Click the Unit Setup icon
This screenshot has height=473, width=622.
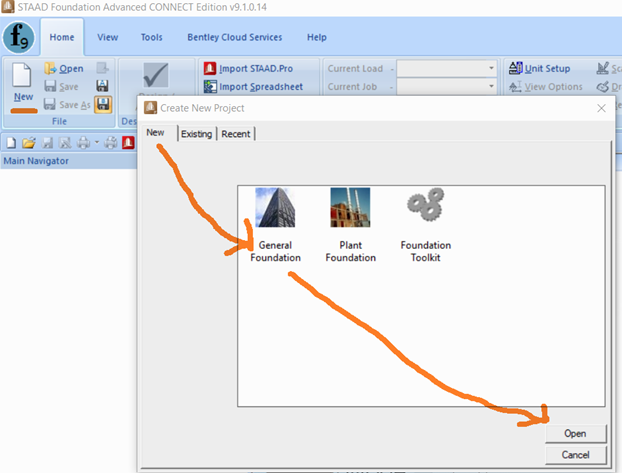515,68
